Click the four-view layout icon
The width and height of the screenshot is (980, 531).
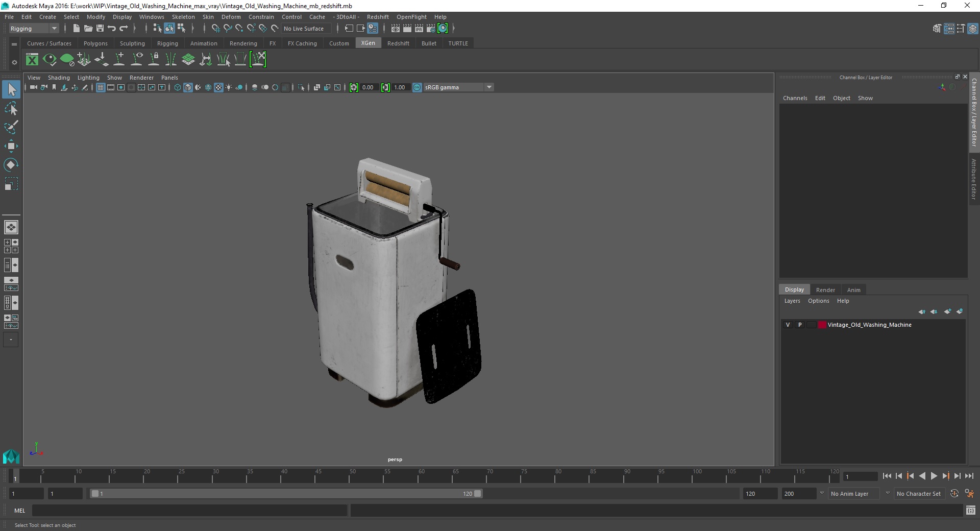pyautogui.click(x=11, y=246)
